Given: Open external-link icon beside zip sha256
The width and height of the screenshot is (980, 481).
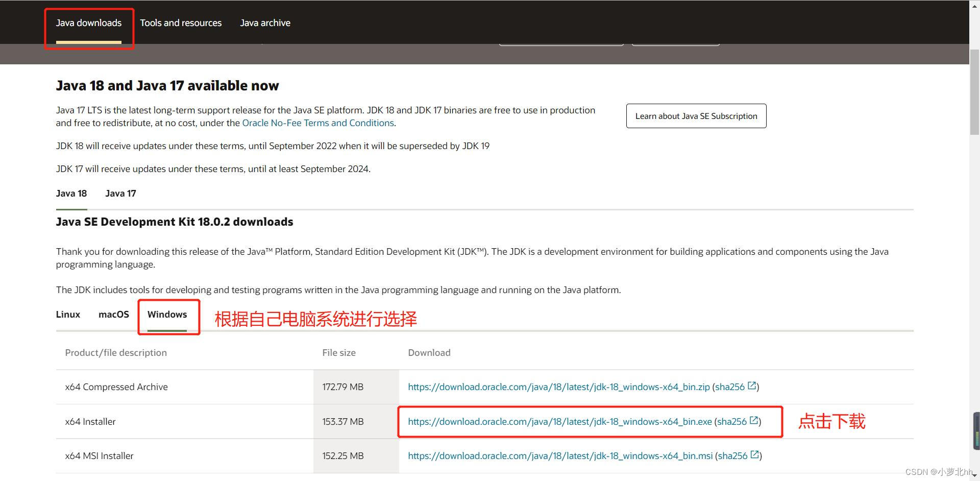Looking at the screenshot, I should click(752, 386).
